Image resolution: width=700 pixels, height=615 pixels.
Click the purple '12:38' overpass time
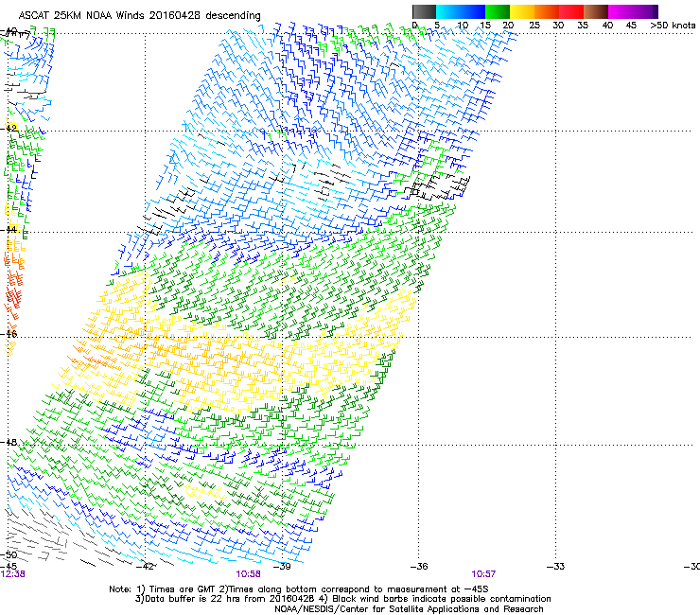click(13, 574)
